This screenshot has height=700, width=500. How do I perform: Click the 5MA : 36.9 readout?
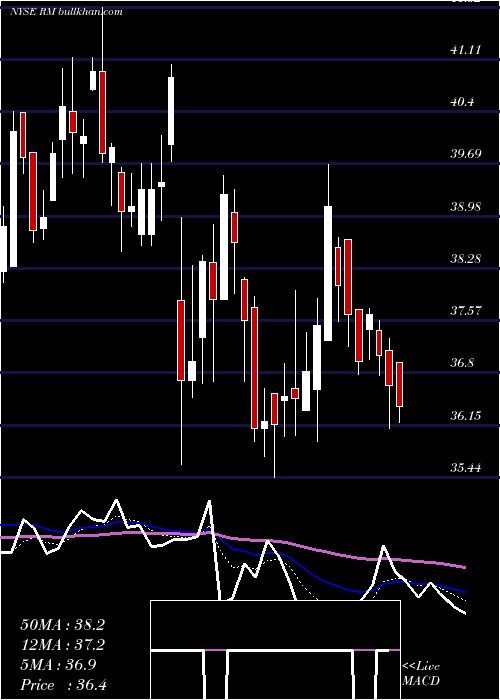(x=58, y=665)
